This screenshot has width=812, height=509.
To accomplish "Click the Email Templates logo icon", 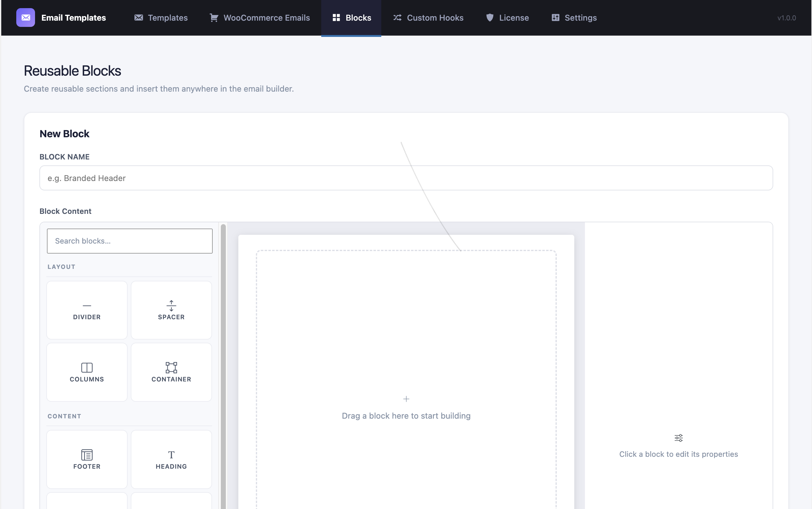I will (x=26, y=18).
